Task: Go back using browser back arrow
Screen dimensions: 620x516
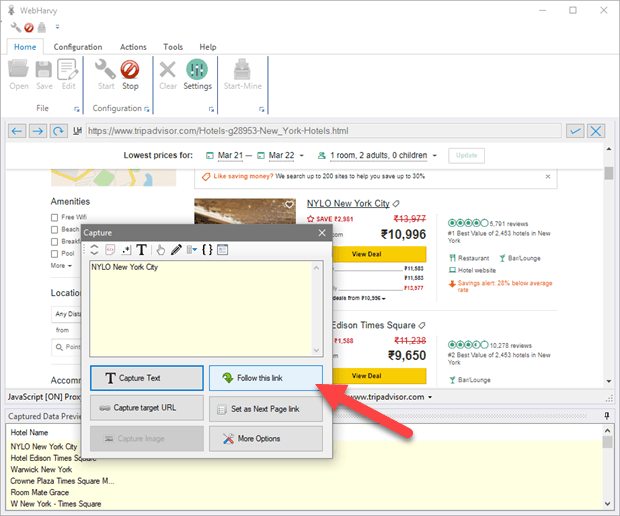Action: point(17,131)
